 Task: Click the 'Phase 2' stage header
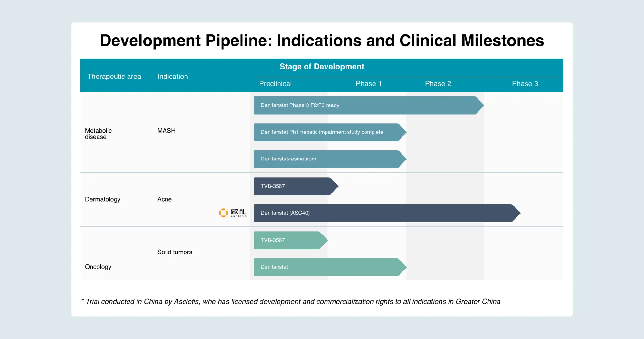tap(438, 84)
